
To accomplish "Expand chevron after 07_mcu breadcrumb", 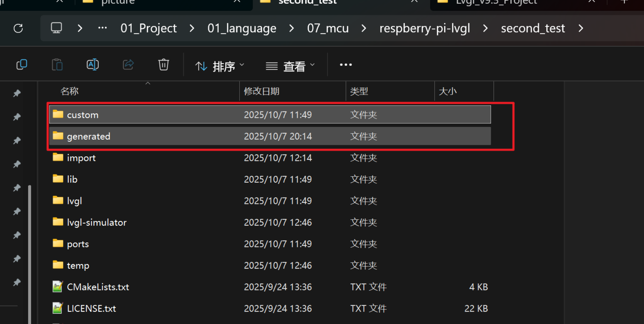I will (x=364, y=28).
